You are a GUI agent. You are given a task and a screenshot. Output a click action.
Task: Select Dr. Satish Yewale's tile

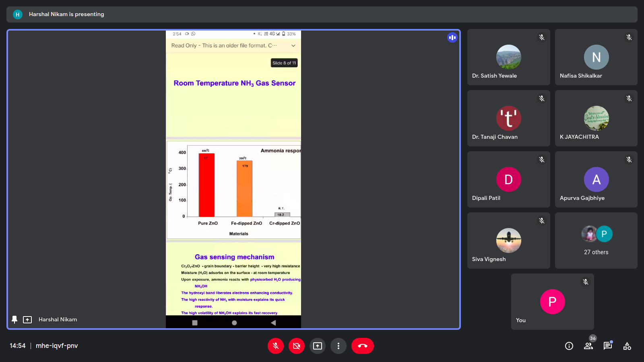click(x=509, y=57)
